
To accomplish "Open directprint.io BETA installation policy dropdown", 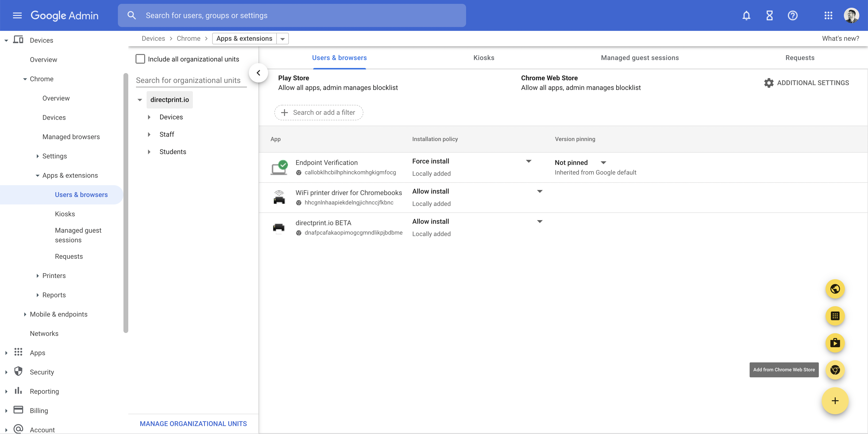I will [539, 222].
